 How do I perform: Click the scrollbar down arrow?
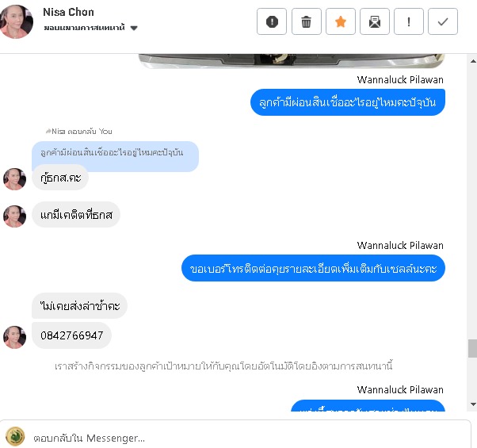click(473, 404)
